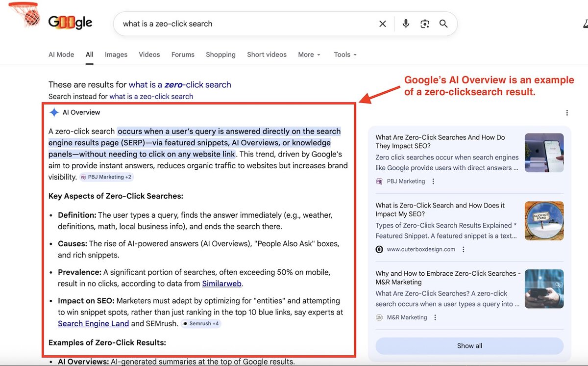The image size is (588, 366).
Task: Open the PBJ Marketing +2 citation chip
Action: tap(107, 177)
